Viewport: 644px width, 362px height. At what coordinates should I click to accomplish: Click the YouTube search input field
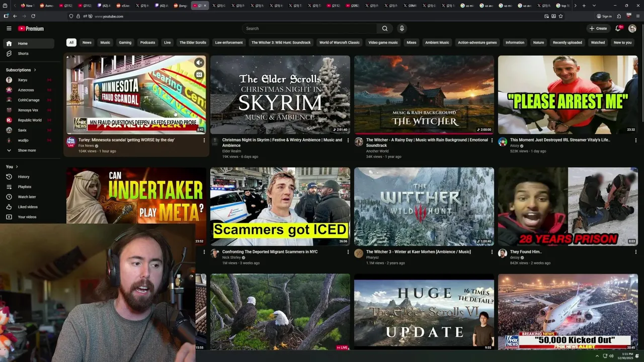click(309, 29)
